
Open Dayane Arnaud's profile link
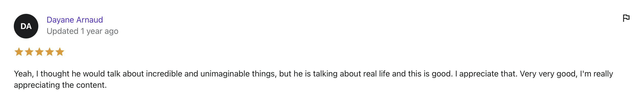pyautogui.click(x=75, y=20)
